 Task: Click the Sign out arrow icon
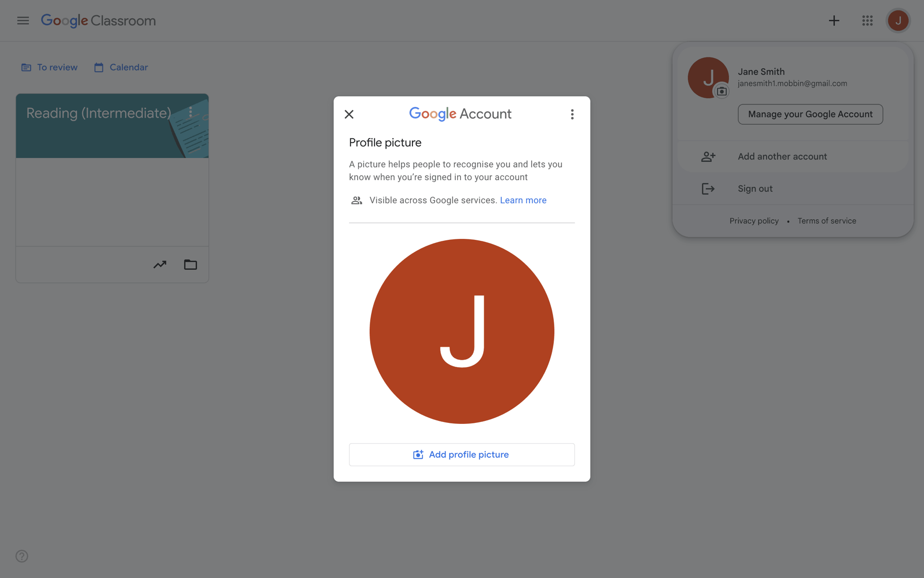(708, 189)
